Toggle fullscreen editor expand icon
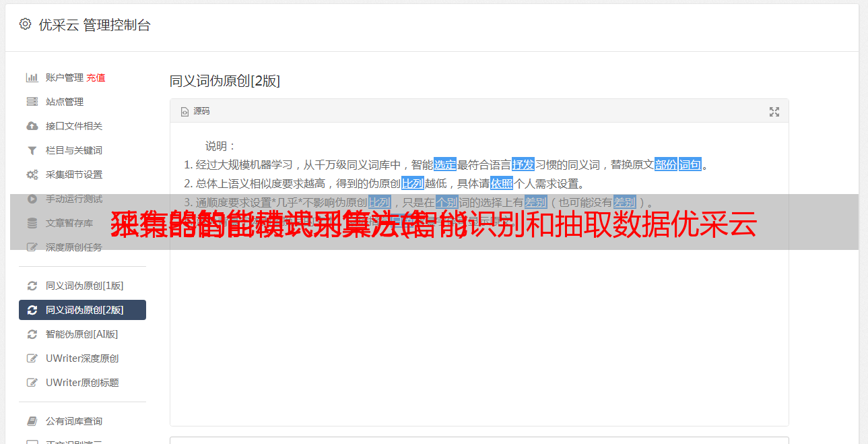Screen dimensions: 868x444 coord(774,112)
